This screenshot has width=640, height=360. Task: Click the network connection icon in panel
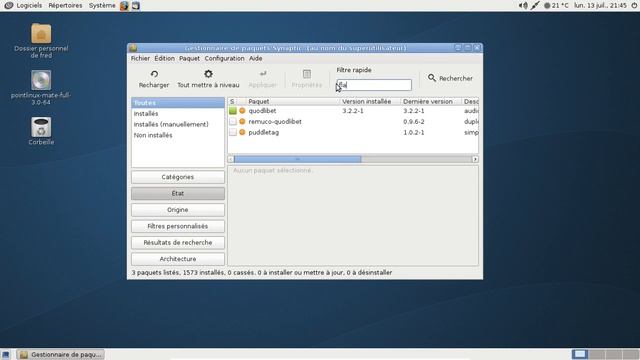point(535,6)
